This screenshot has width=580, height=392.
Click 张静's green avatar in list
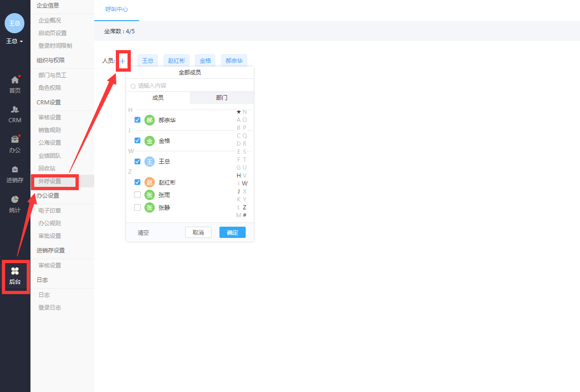coord(150,207)
